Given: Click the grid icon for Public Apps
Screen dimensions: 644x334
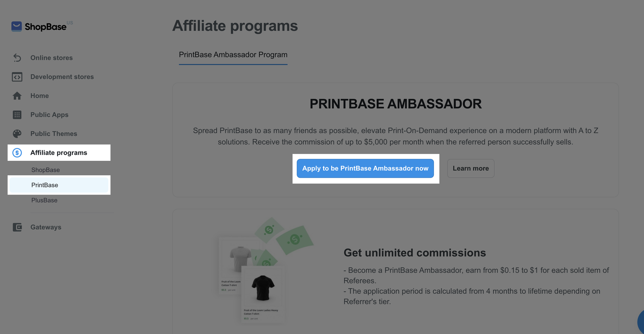Looking at the screenshot, I should click(x=17, y=115).
